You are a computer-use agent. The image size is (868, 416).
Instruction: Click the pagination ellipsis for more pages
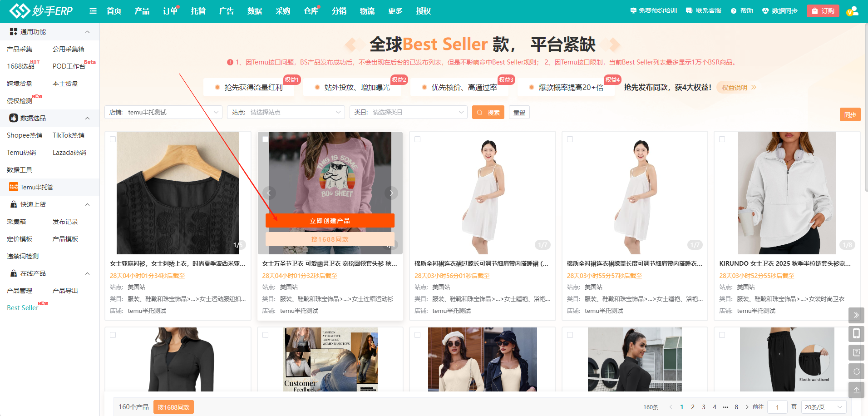pyautogui.click(x=725, y=407)
